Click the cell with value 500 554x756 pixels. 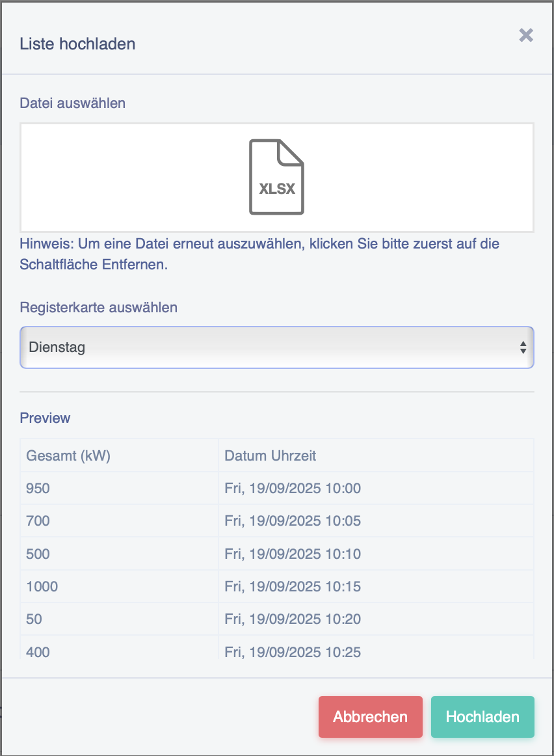(119, 554)
